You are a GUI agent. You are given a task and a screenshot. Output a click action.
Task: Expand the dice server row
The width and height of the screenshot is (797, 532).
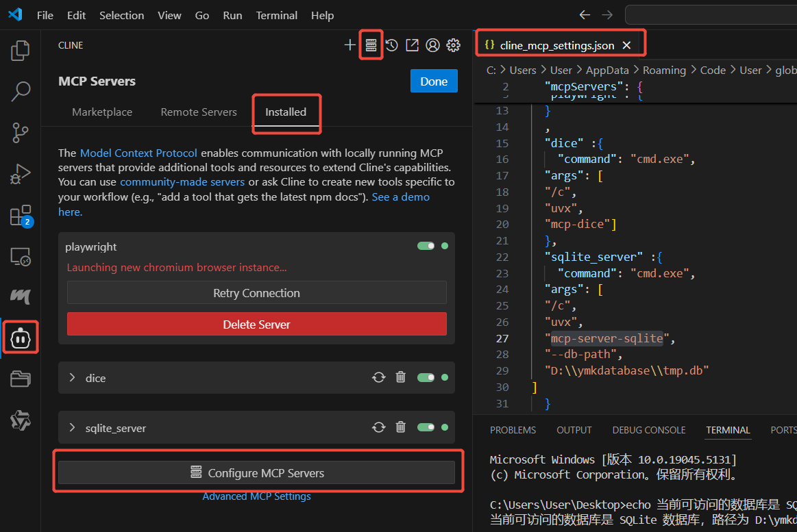72,377
